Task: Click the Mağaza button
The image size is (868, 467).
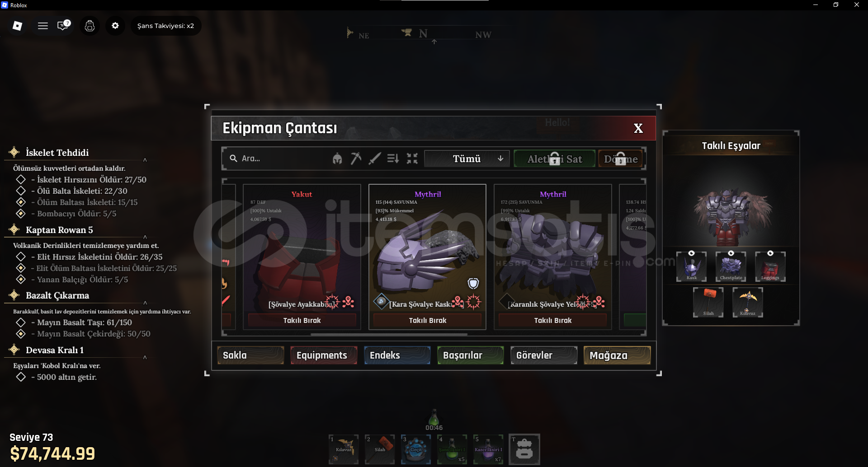Action: [617, 355]
